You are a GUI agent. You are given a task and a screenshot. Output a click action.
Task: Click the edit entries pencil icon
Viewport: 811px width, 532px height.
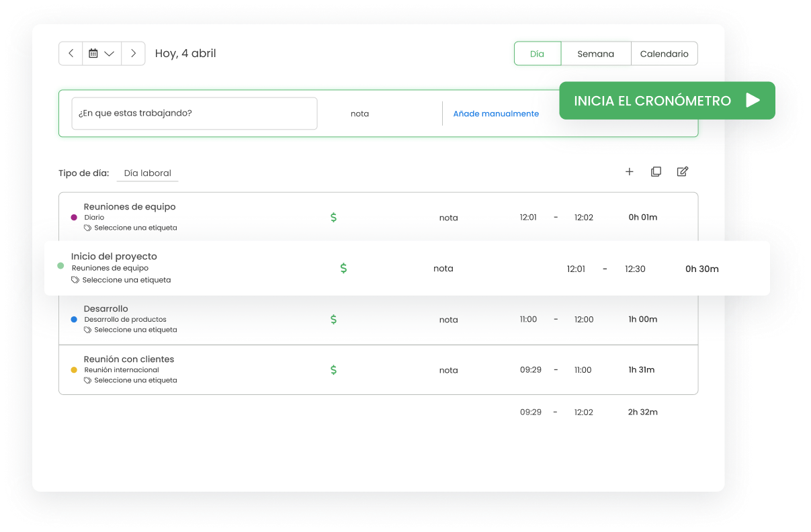coord(683,172)
